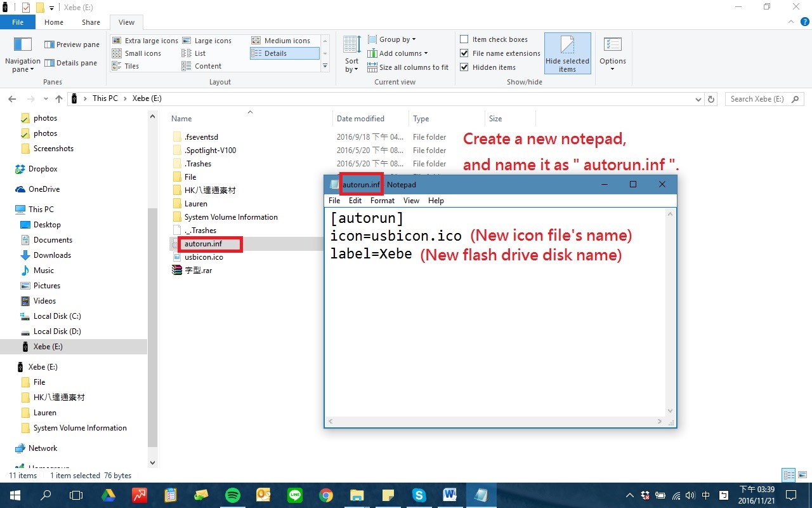Open Notepad Help menu
The image size is (812, 508).
(436, 201)
